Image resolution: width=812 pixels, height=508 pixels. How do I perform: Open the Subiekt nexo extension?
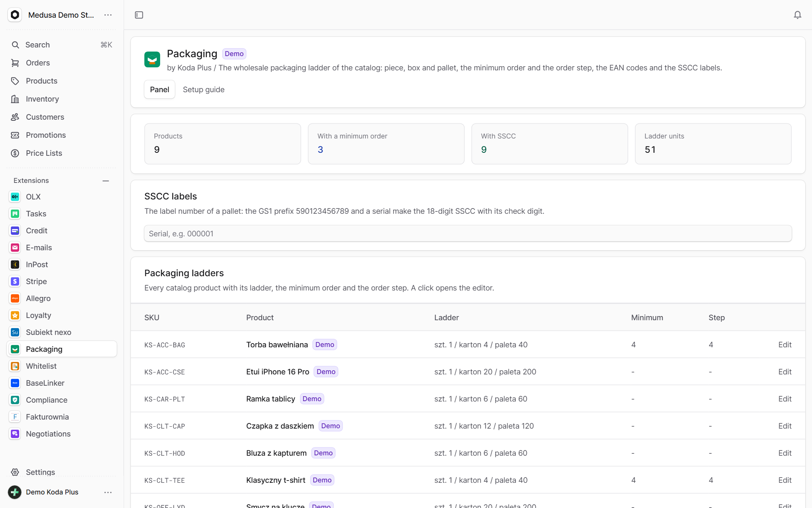62,332
